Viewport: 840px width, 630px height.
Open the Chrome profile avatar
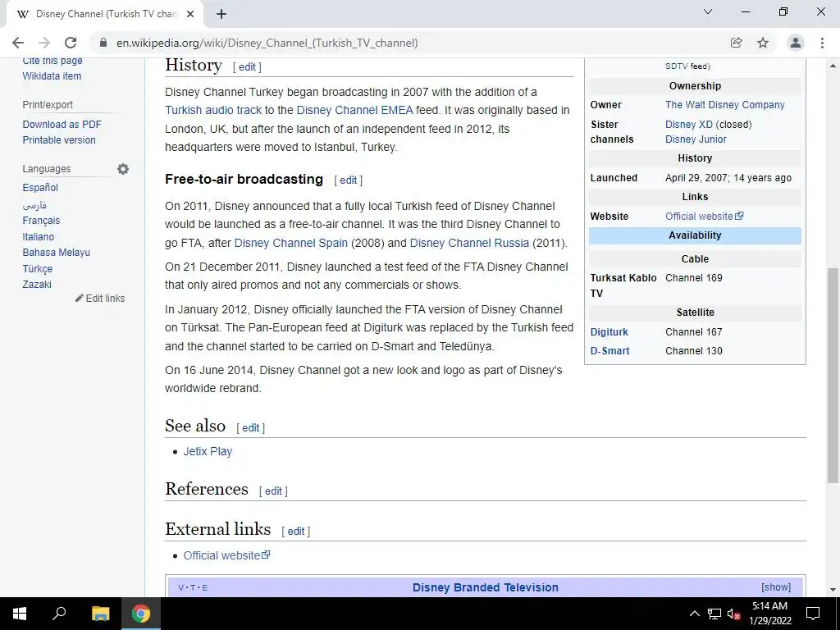tap(796, 43)
